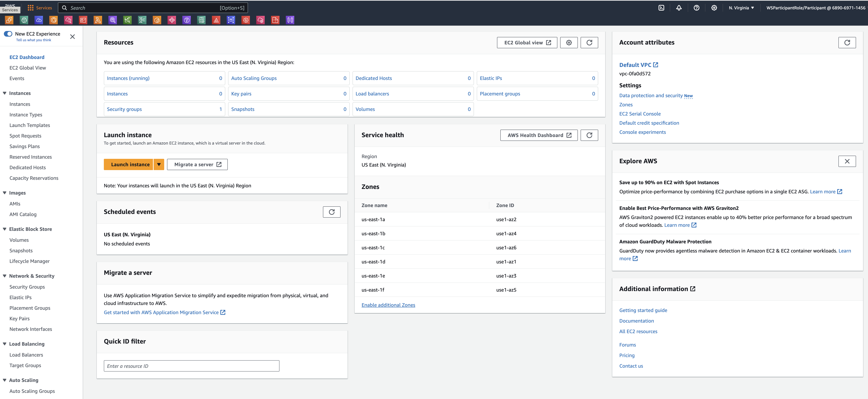Open the Lambda shortcut icon

pos(98,20)
